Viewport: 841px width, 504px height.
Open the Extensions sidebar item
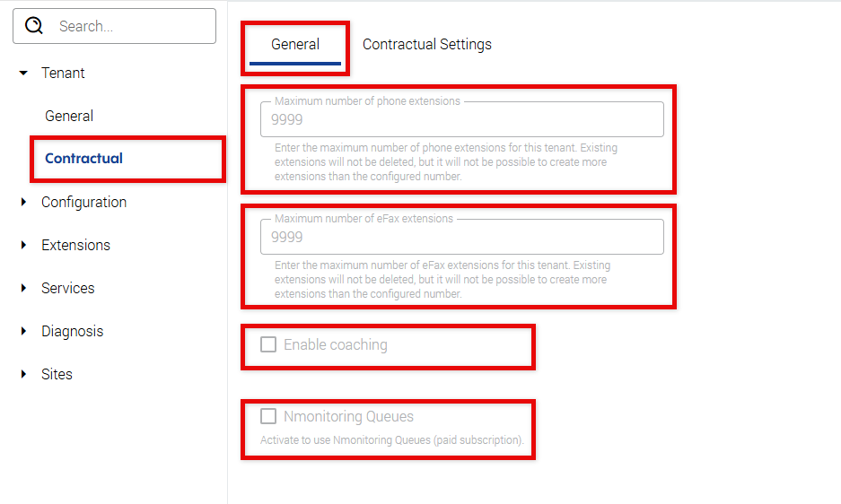coord(75,246)
